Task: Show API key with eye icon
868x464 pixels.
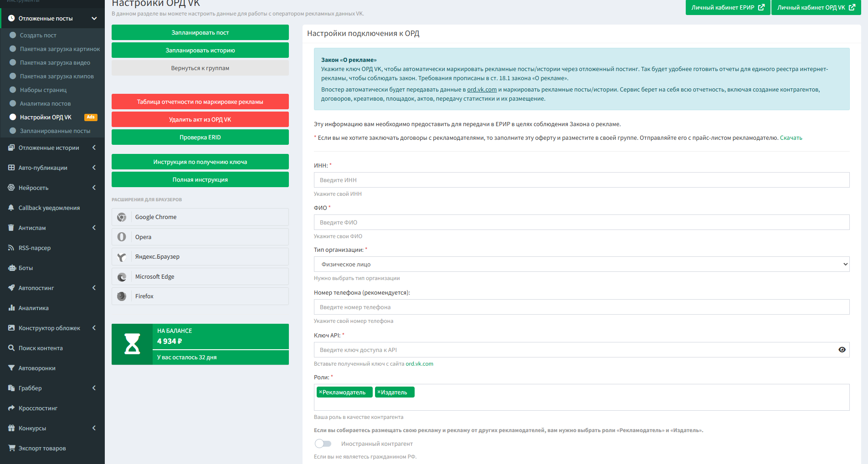Action: coord(842,350)
